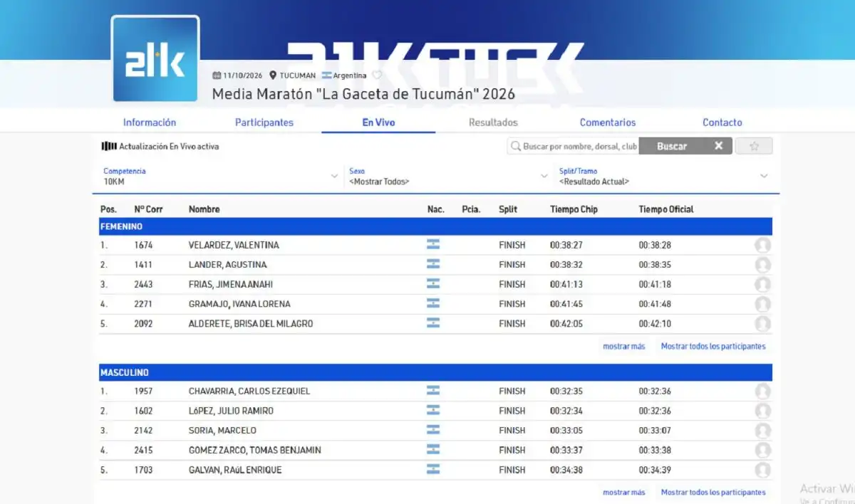Click chip time 00:32:34

(x=566, y=411)
